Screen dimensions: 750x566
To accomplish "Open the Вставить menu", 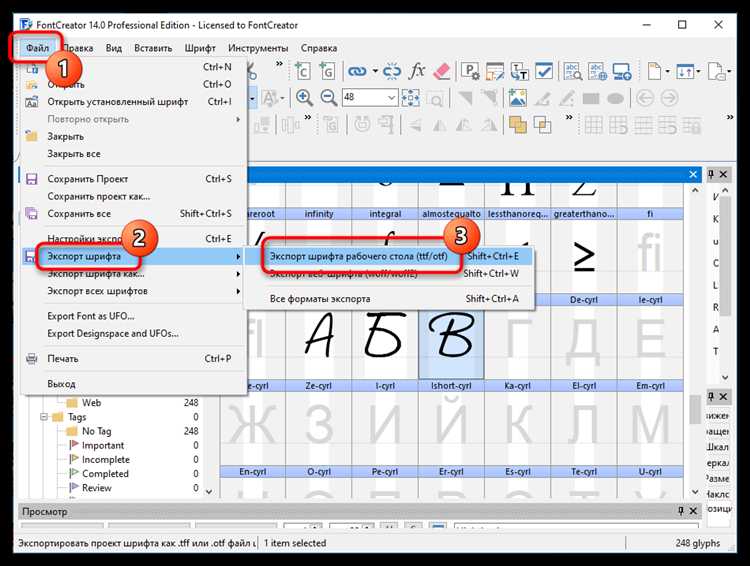I will click(x=153, y=48).
